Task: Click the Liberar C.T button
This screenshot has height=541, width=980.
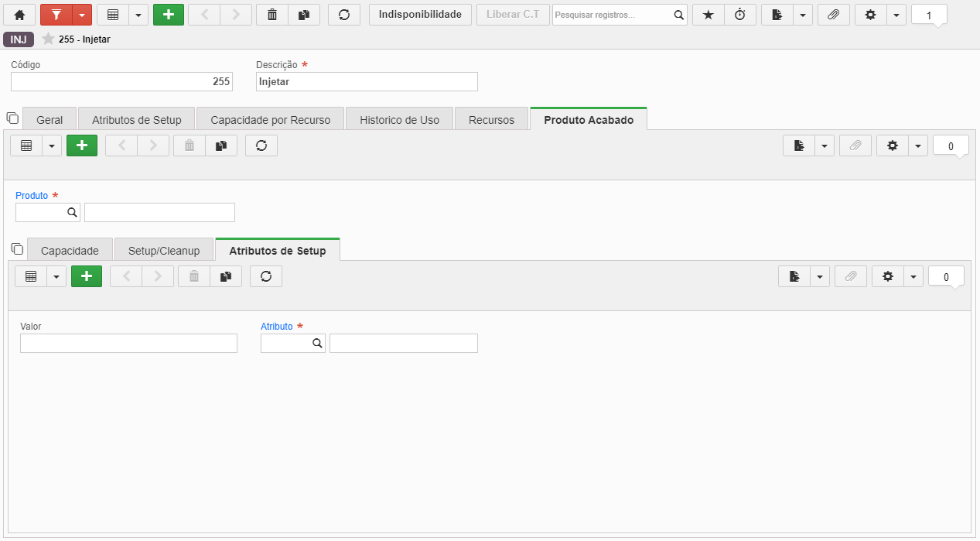Action: coord(513,15)
